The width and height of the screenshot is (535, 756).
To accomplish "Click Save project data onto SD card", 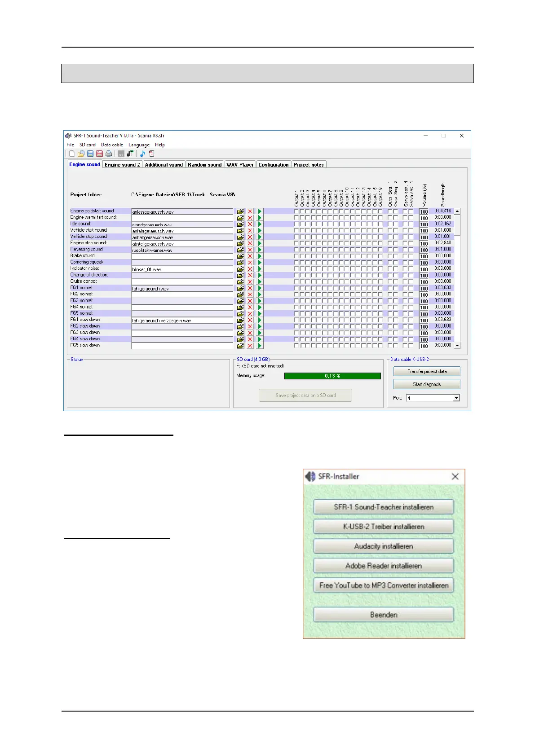I will pyautogui.click(x=305, y=395).
